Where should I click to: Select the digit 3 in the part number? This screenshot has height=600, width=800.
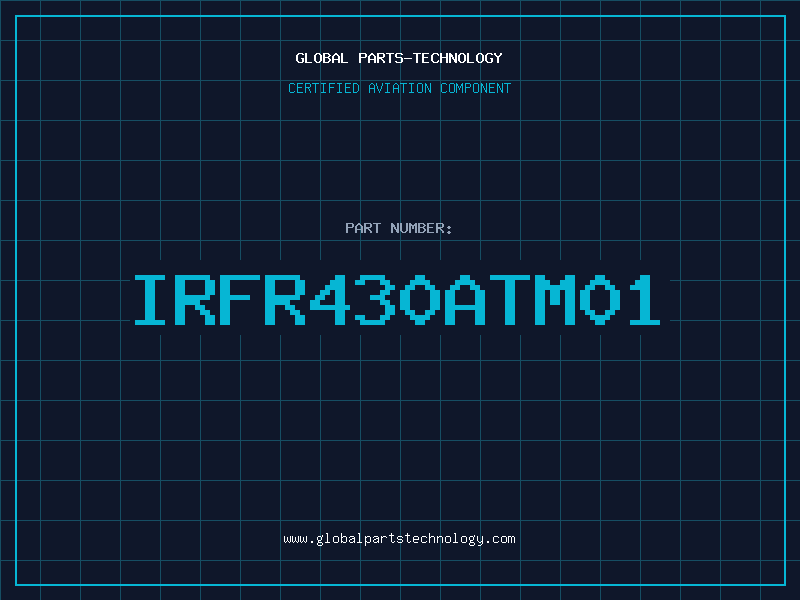373,300
